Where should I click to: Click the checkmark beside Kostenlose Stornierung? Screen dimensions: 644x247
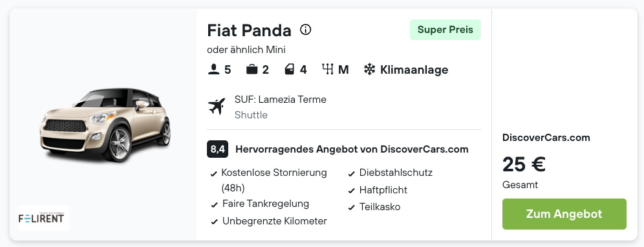213,174
